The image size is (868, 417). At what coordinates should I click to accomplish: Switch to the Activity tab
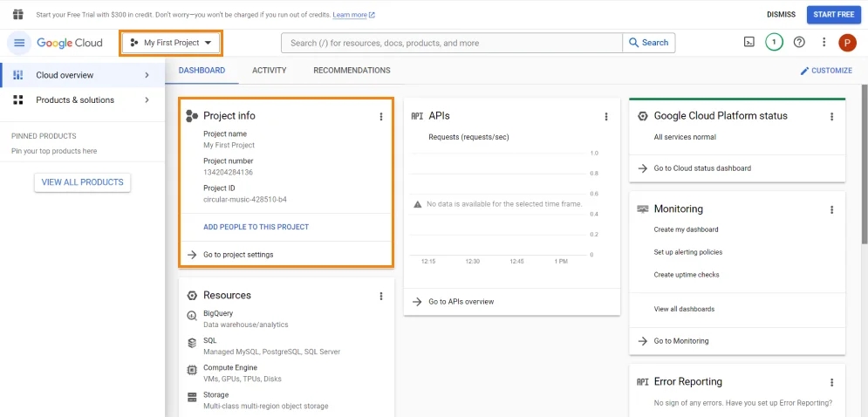[269, 71]
